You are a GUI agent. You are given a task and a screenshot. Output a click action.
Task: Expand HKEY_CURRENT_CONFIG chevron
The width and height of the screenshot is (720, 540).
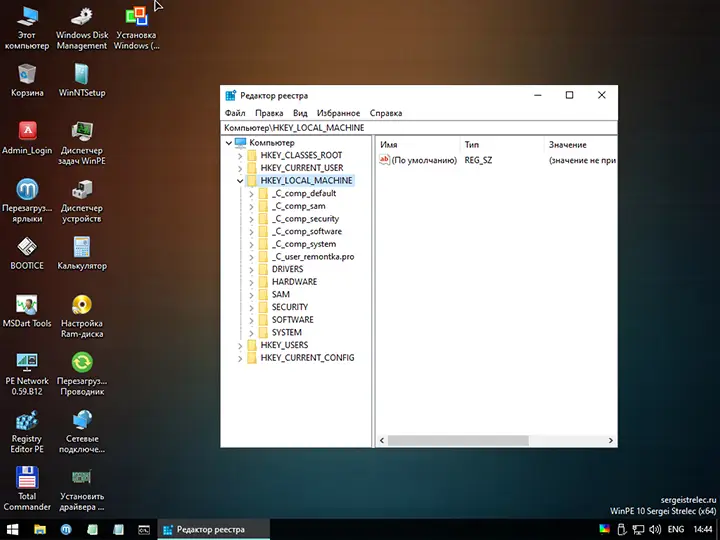point(240,358)
